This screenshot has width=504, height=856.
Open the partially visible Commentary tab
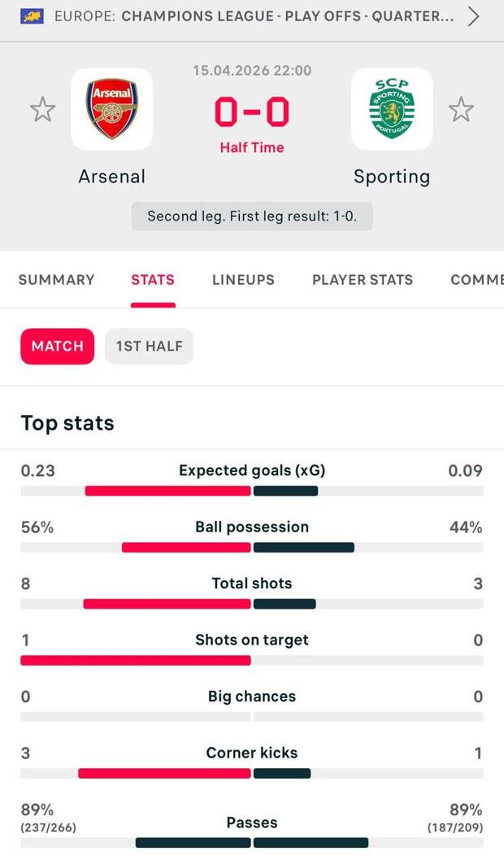point(477,280)
